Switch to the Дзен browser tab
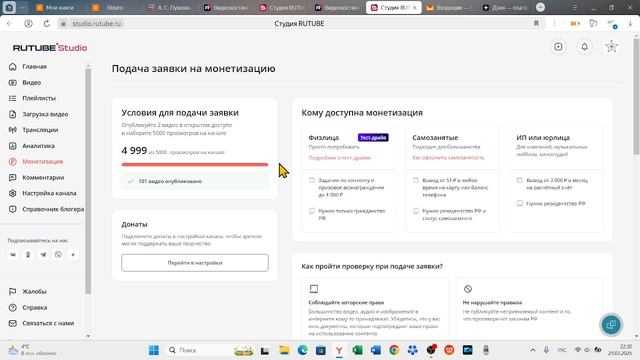The image size is (640, 360). 504,8
